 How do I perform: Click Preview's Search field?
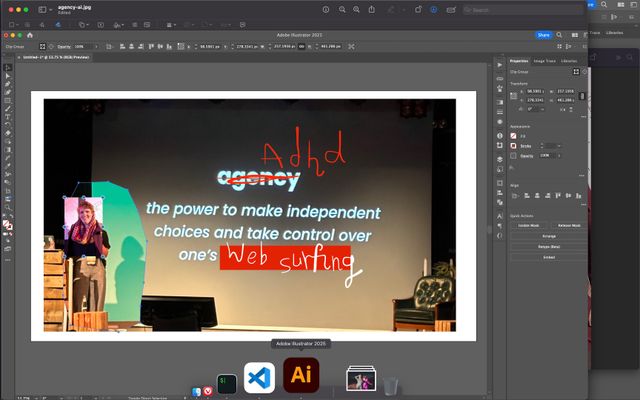click(x=522, y=9)
